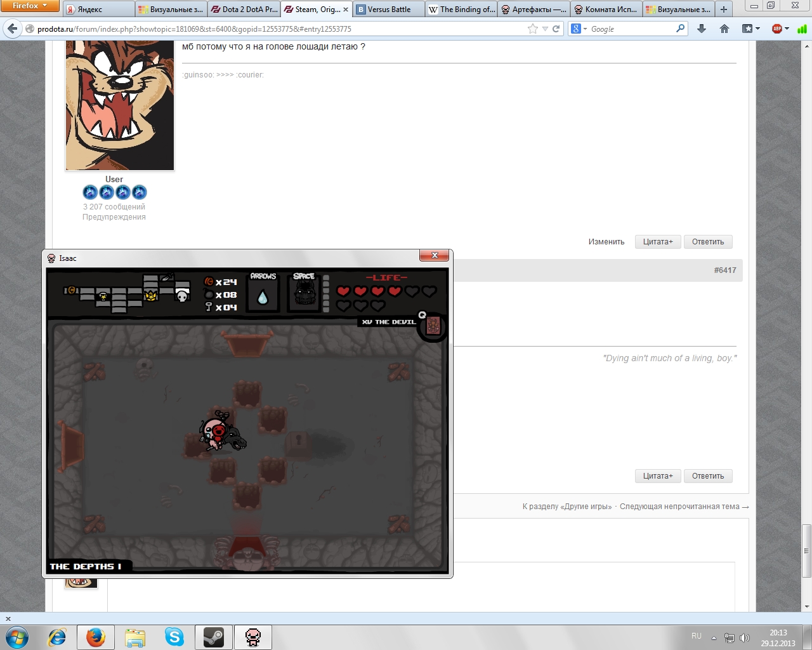812x650 pixels.
Task: Open a new browser tab
Action: 723,10
